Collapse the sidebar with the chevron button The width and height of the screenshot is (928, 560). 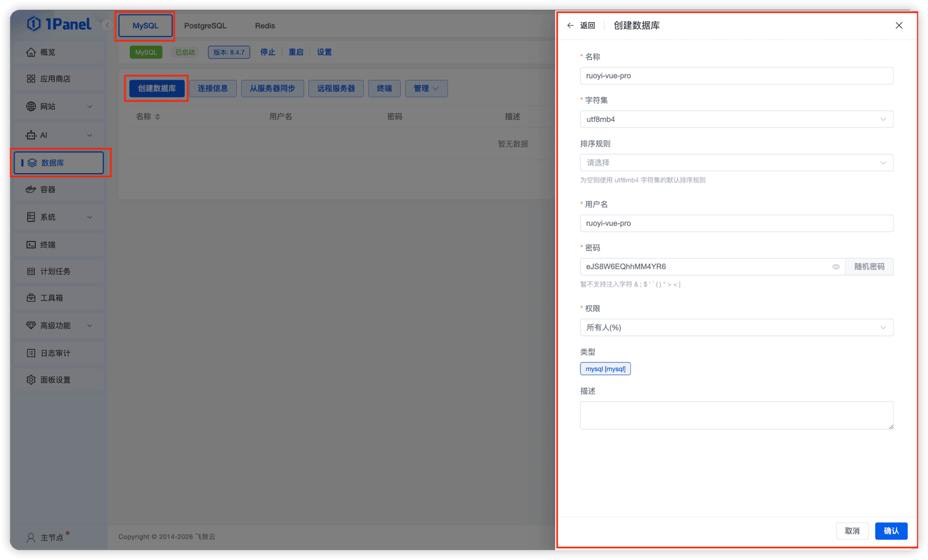tap(107, 25)
